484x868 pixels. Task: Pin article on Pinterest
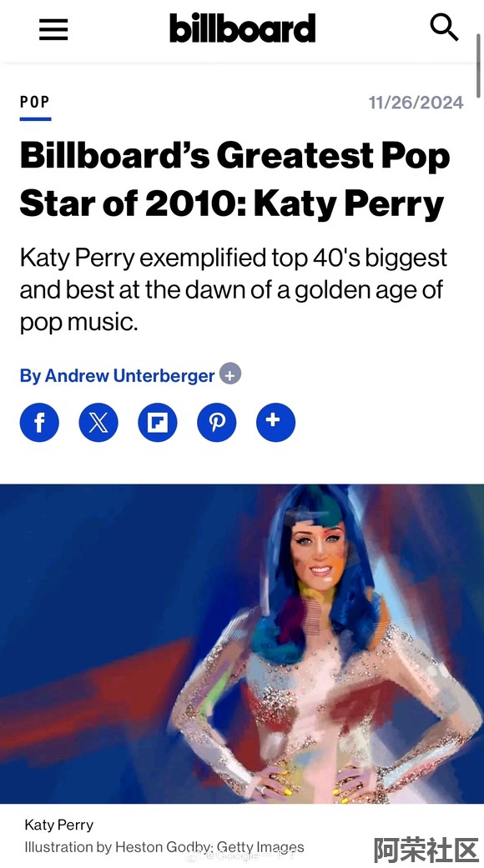coord(216,423)
